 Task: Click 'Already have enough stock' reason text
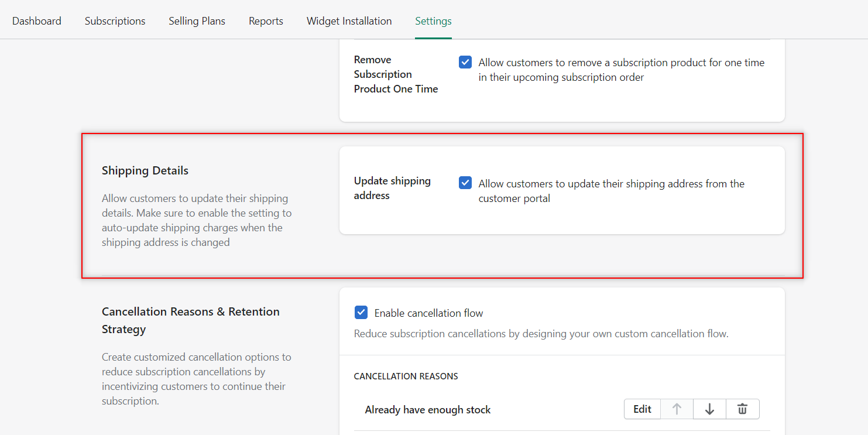click(x=428, y=410)
